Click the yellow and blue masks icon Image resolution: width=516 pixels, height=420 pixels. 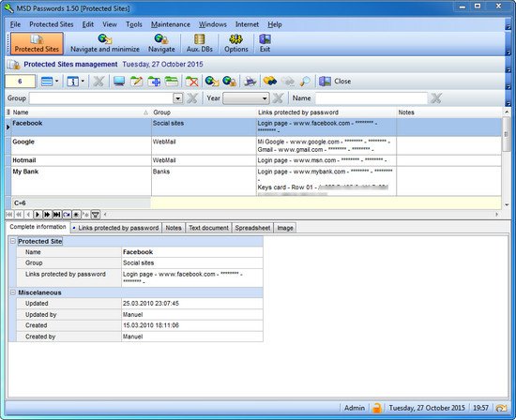tap(270, 82)
